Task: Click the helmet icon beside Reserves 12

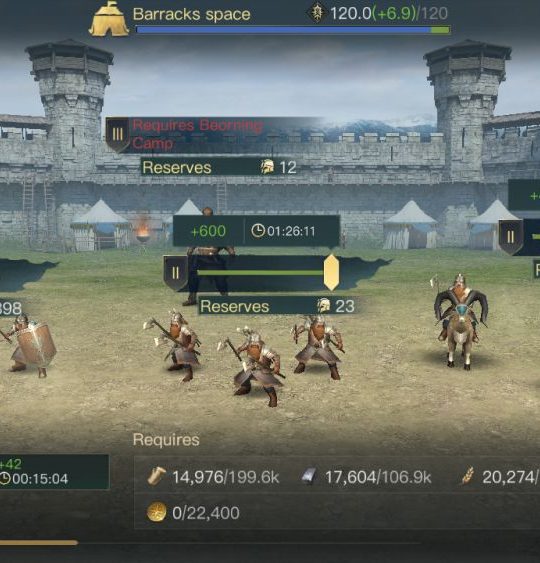Action: point(267,167)
